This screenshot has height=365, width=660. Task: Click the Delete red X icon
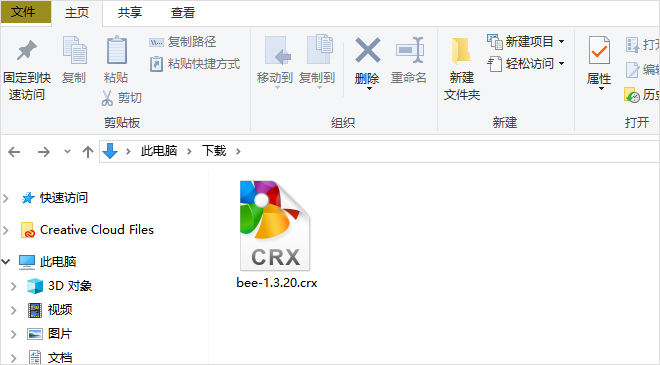367,50
